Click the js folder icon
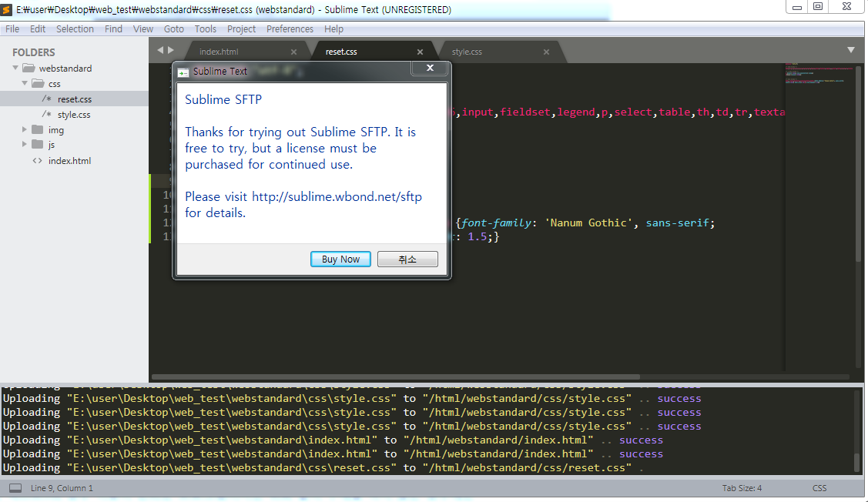 pos(38,145)
